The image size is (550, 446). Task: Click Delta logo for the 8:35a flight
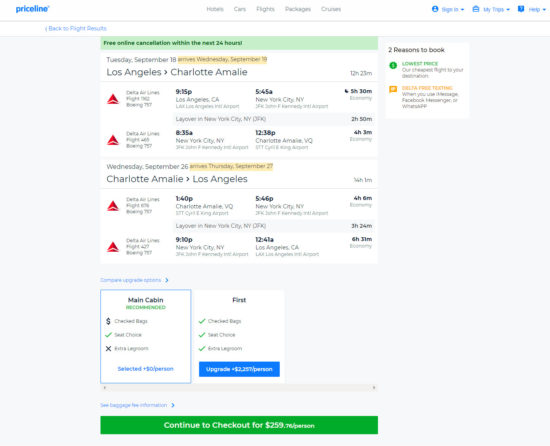coord(113,140)
